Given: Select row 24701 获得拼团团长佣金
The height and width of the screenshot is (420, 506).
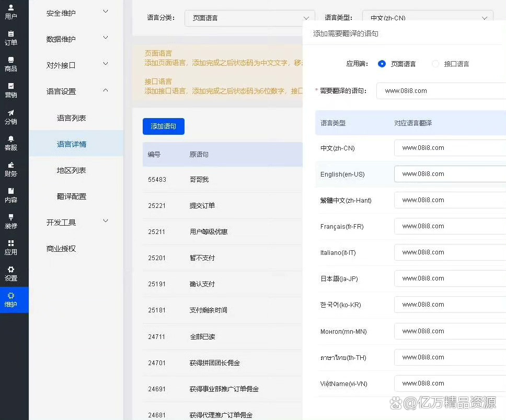Looking at the screenshot, I should [x=223, y=363].
